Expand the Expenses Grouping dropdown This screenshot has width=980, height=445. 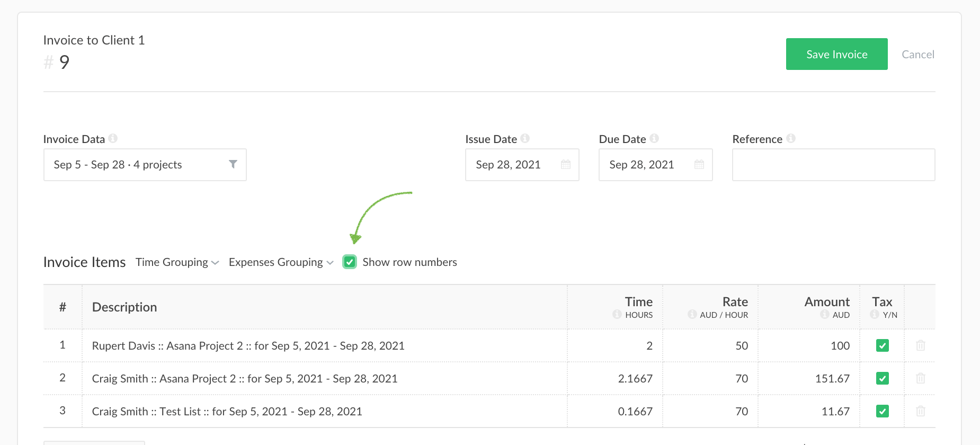click(x=281, y=262)
